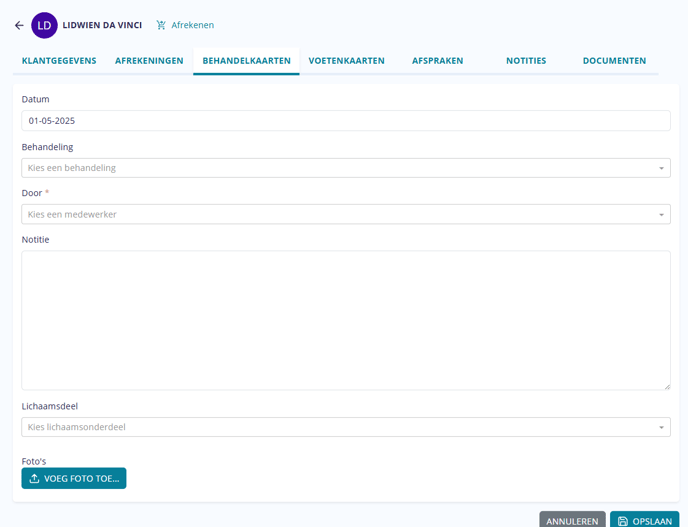
Task: Open the Afspraken tab
Action: click(x=437, y=61)
